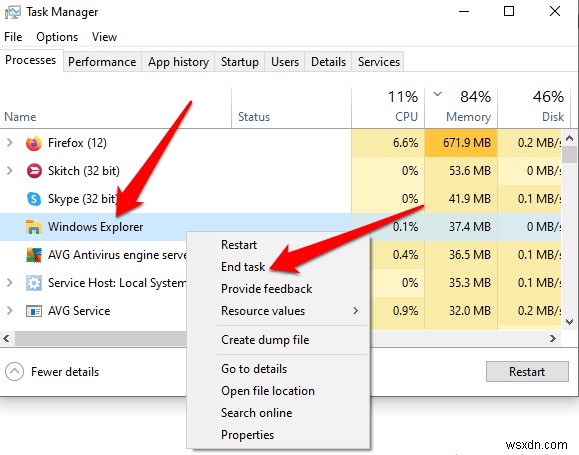Click the Fewer details link
Image resolution: width=579 pixels, height=455 pixels.
pos(65,372)
